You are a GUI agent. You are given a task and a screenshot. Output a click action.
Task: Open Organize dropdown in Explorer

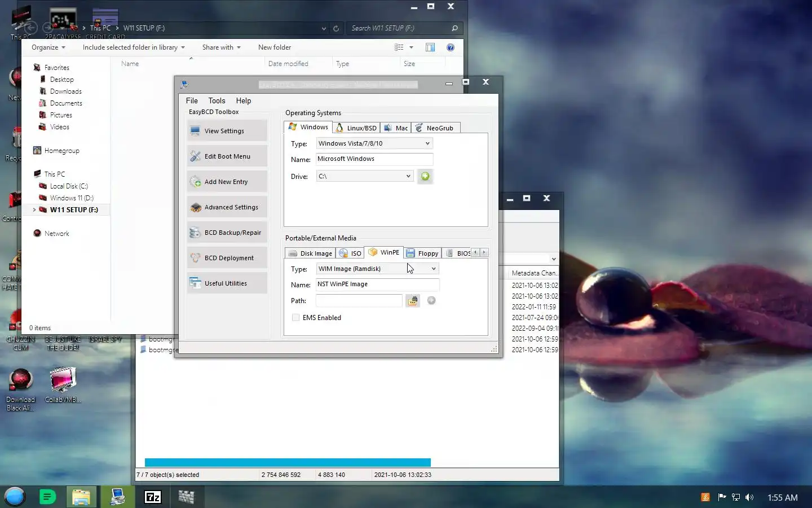pos(48,47)
